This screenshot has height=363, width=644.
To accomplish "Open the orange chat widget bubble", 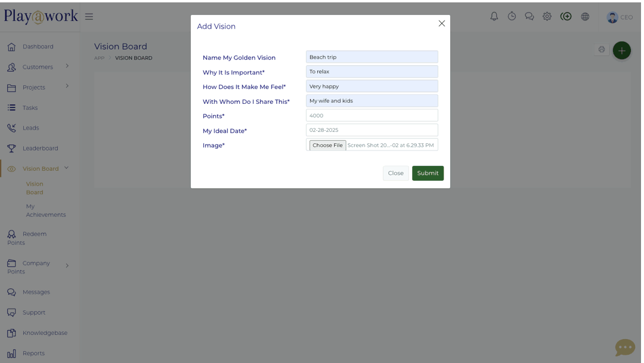I will [x=624, y=347].
